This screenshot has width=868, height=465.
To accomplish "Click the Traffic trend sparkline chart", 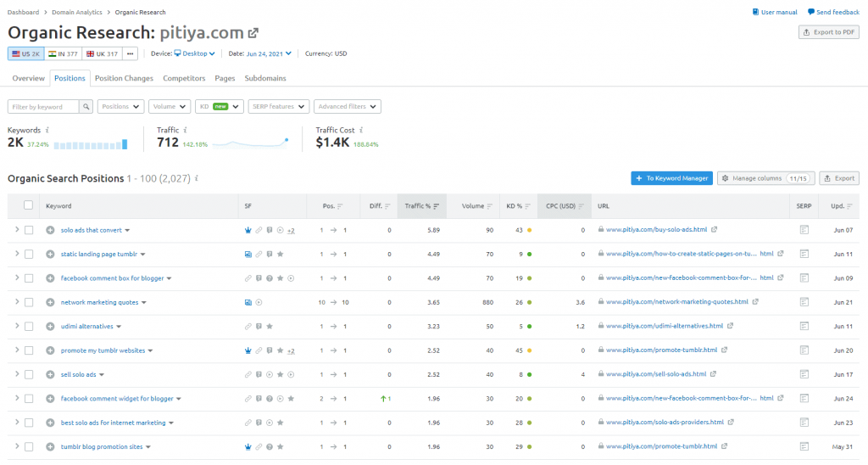I will point(250,143).
